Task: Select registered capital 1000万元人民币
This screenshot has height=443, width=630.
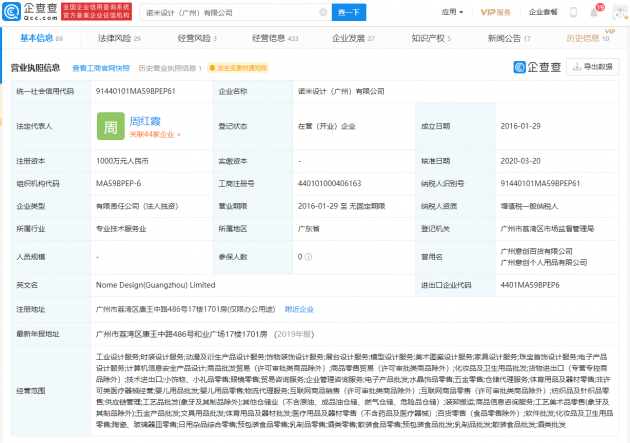Action: coord(122,161)
